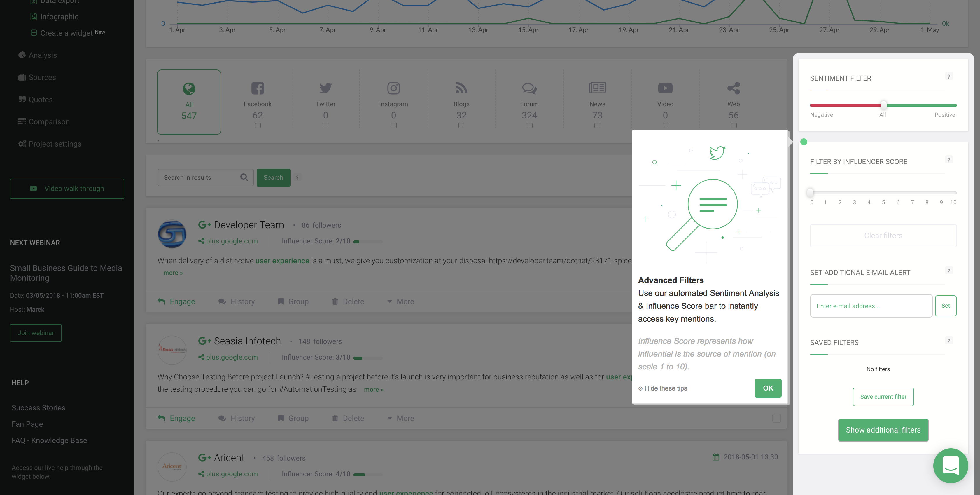This screenshot has width=980, height=495.
Task: Check the Blogs source checkbox
Action: (461, 125)
